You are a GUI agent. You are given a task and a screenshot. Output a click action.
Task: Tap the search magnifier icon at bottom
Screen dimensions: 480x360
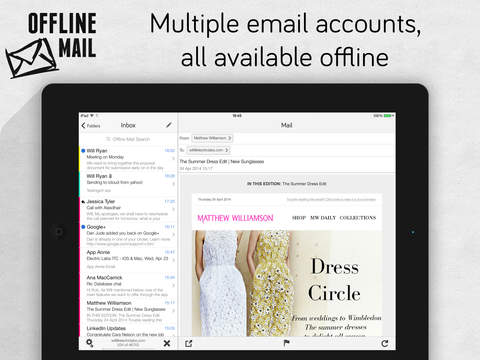tap(90, 343)
